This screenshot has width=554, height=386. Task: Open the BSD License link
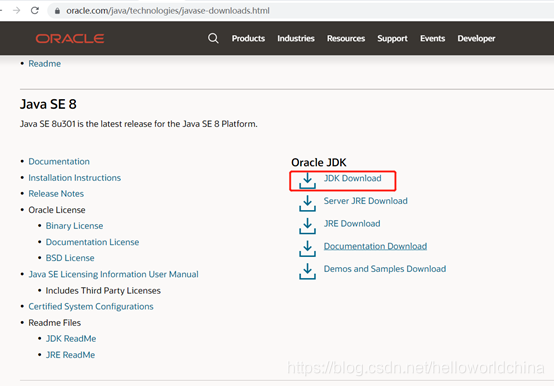tap(70, 258)
